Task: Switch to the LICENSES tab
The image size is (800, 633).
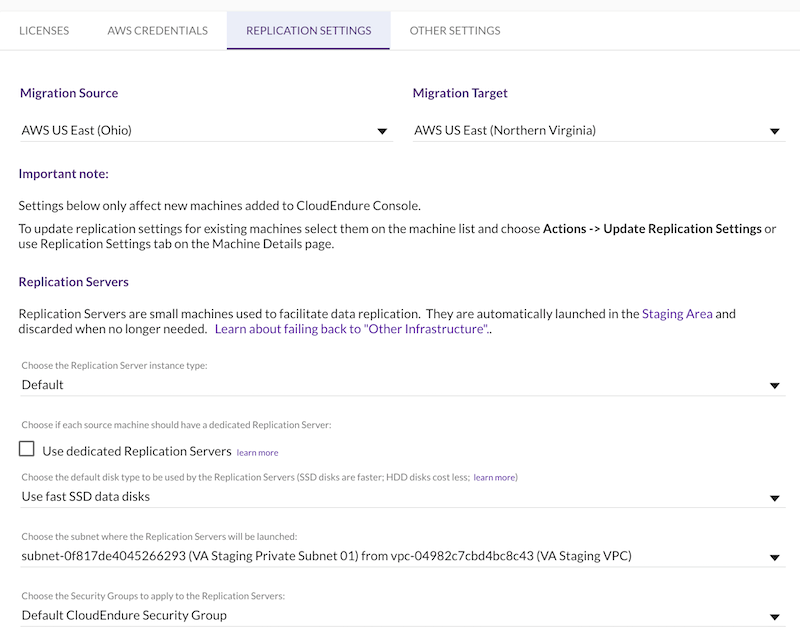Action: tap(43, 31)
